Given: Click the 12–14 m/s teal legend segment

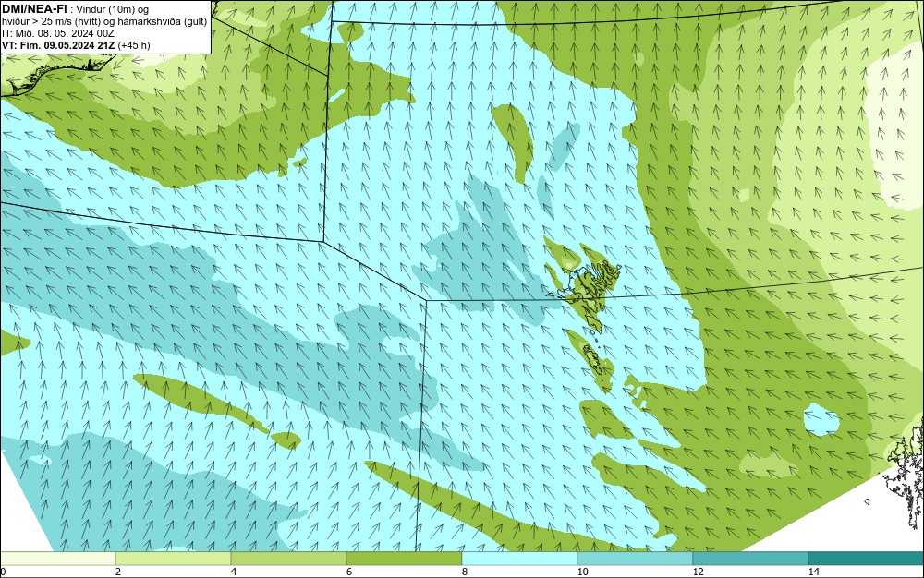Looking at the screenshot, I should click(x=750, y=558).
